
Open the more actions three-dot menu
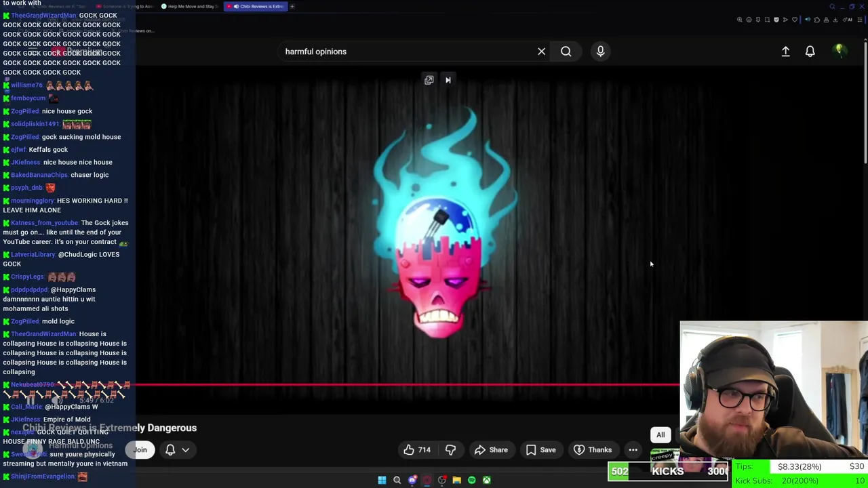633,449
